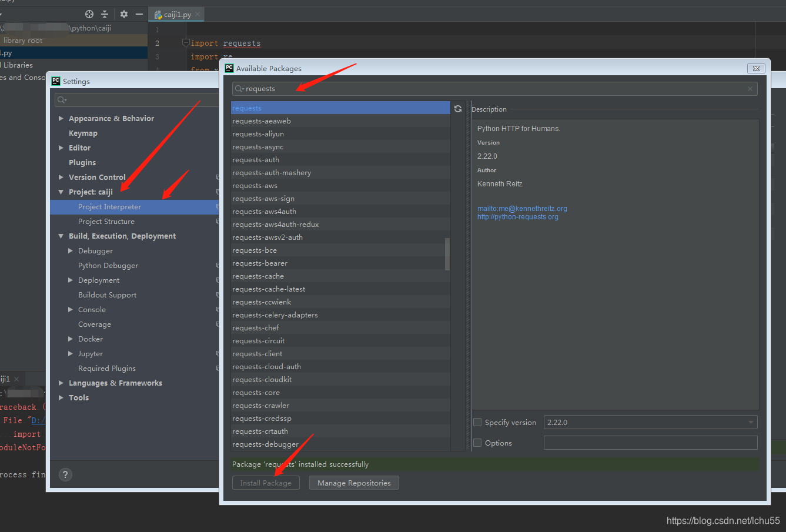
Task: Expand the Debugger settings node
Action: (71, 250)
